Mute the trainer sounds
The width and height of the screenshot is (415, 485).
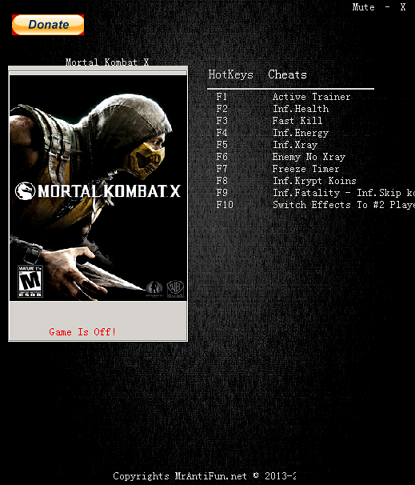tap(363, 7)
